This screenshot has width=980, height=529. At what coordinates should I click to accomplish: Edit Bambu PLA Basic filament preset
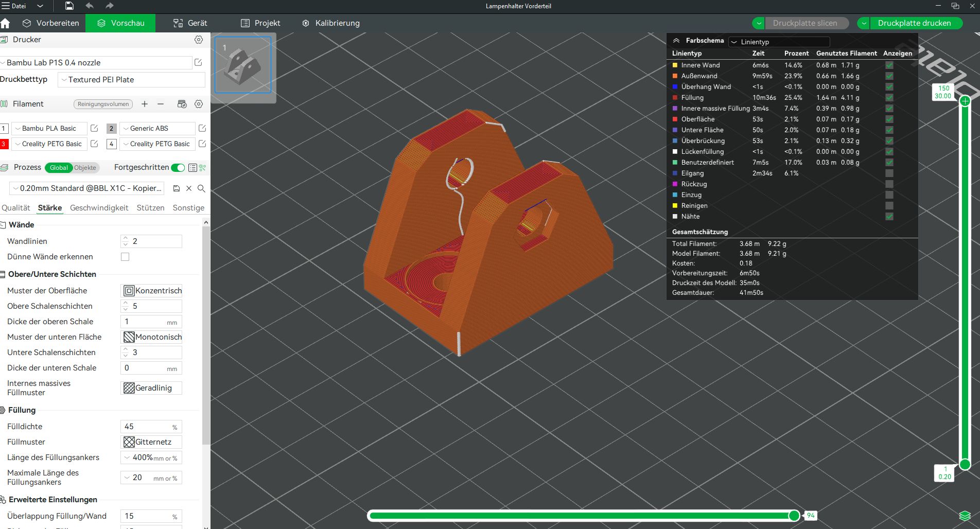[x=94, y=128]
